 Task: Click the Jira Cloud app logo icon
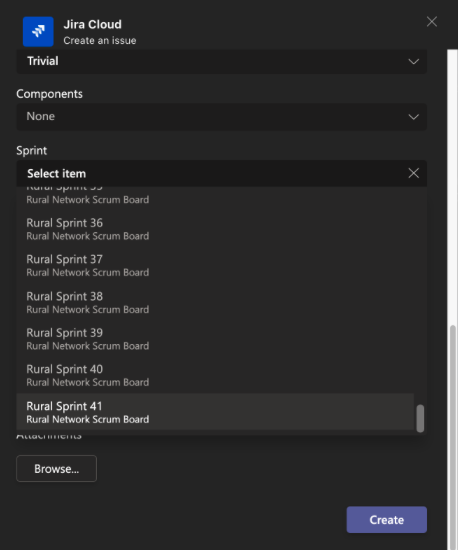click(x=38, y=32)
